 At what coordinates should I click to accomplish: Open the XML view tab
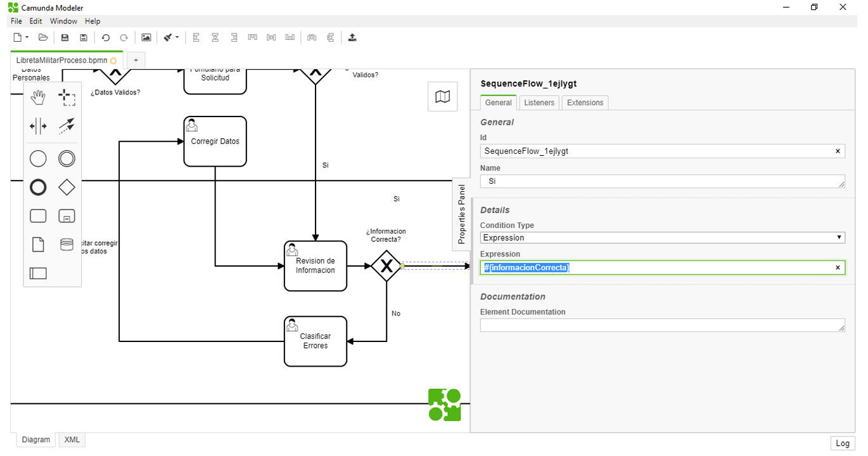coord(72,440)
